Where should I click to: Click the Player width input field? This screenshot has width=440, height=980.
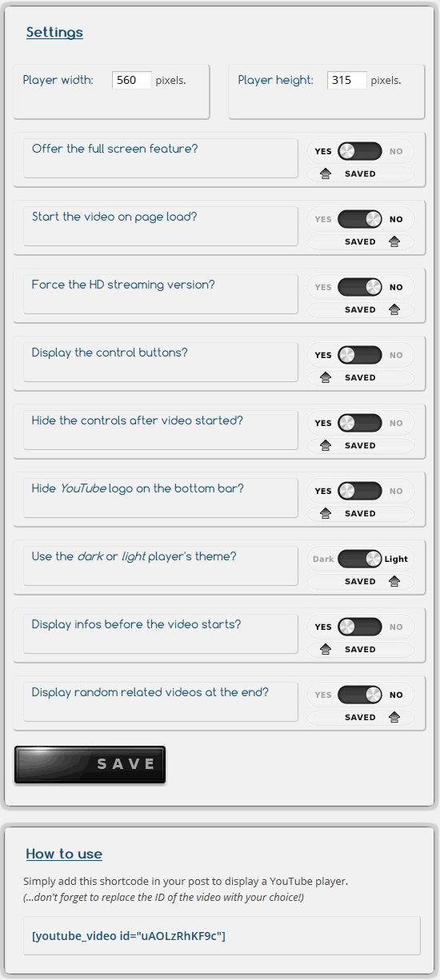pos(132,80)
